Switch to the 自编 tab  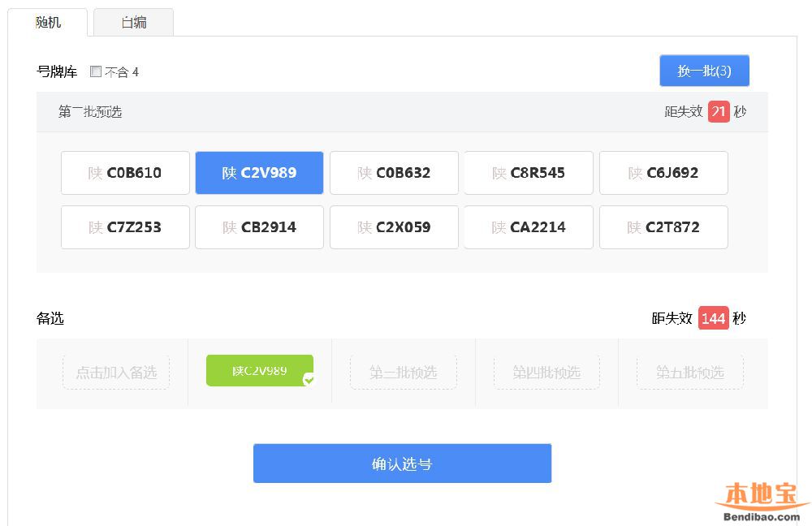[134, 23]
